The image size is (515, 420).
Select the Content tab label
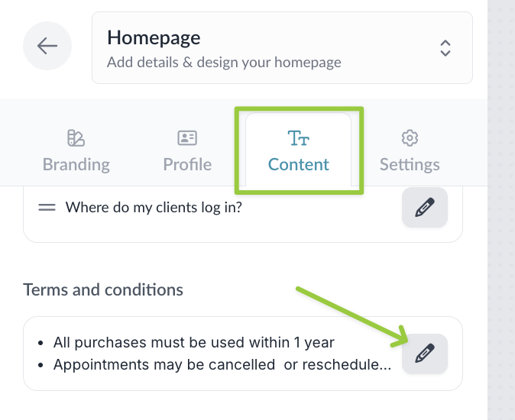tap(299, 164)
